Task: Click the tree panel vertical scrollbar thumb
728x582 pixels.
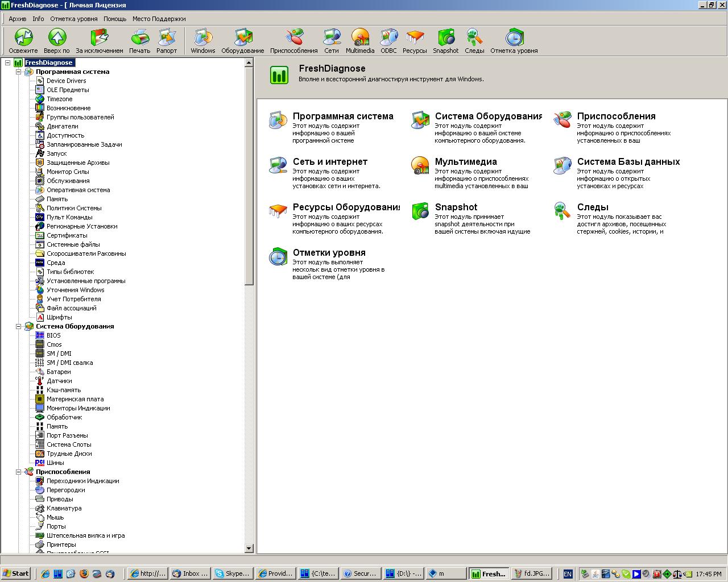Action: point(249,176)
